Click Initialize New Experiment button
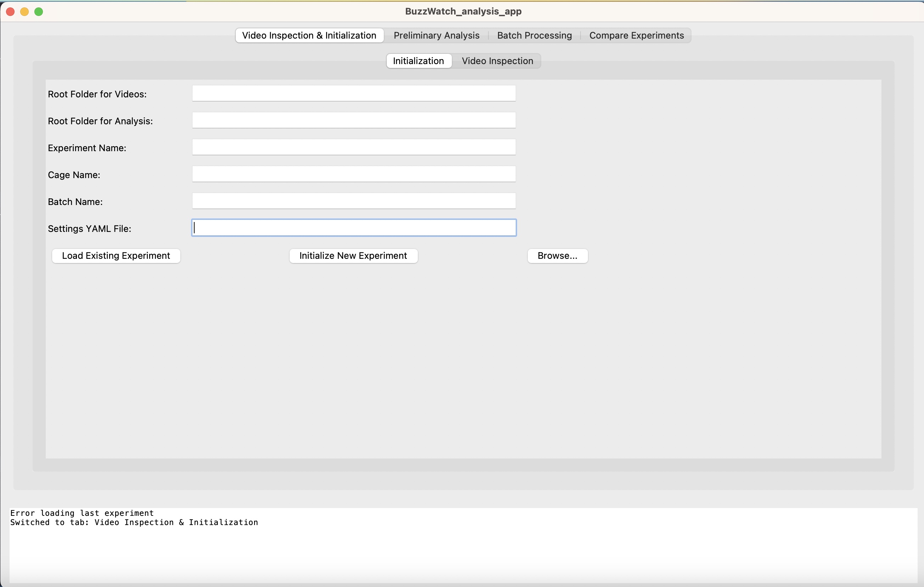This screenshot has width=924, height=587. pos(354,256)
